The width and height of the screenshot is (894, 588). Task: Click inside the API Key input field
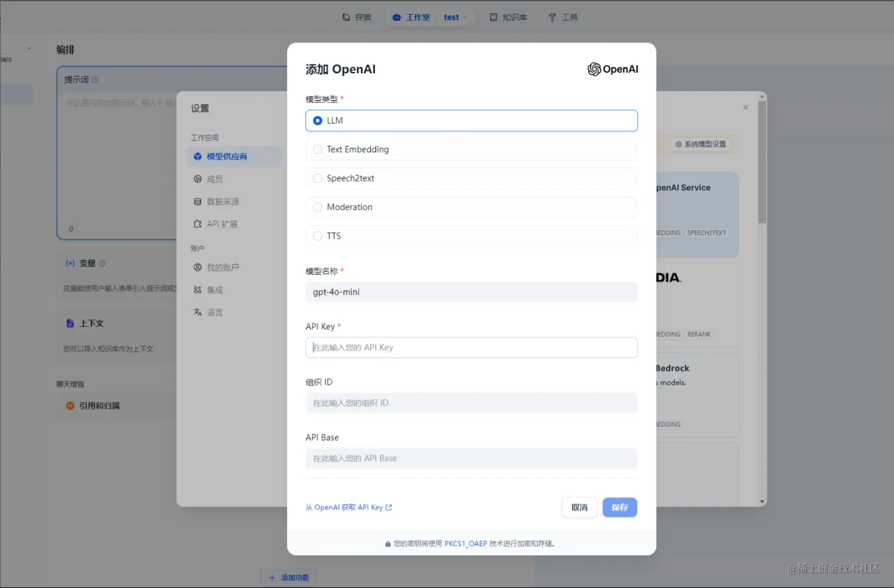(x=471, y=347)
